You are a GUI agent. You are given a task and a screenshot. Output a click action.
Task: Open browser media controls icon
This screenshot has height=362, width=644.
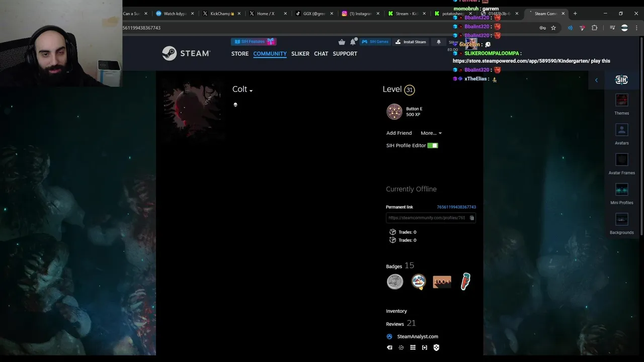pos(612,28)
